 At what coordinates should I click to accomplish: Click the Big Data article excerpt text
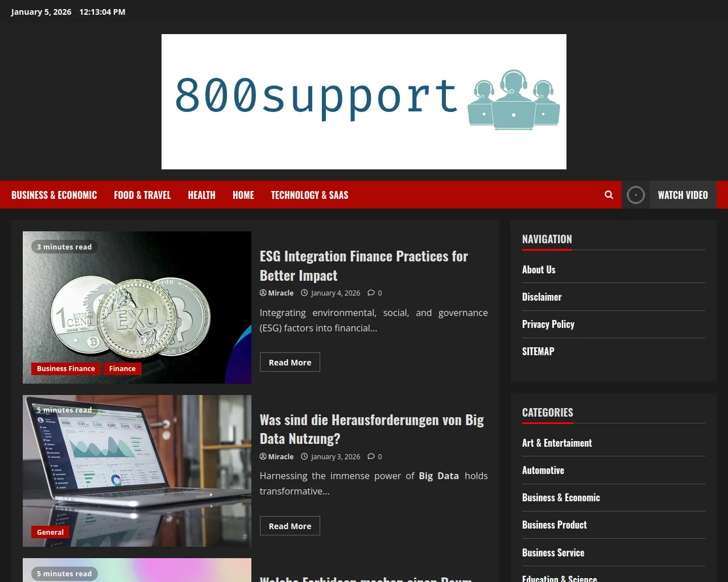point(374,483)
